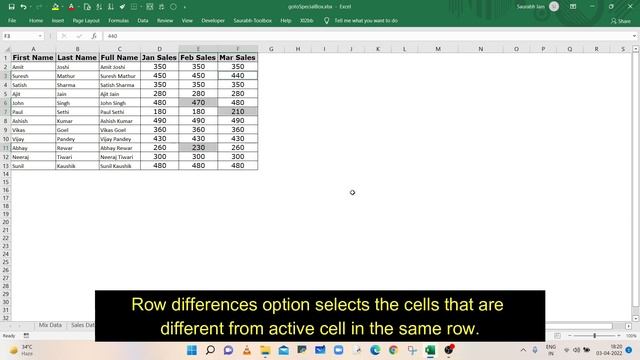Select highlighted Feb Sales cell 230

point(198,147)
